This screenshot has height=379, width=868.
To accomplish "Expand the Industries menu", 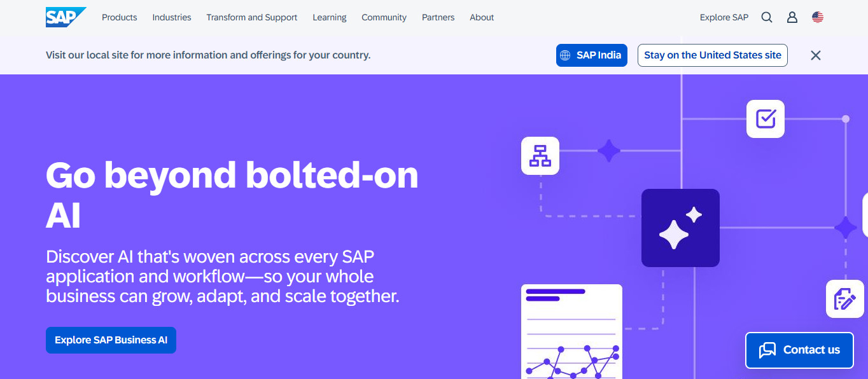I will pos(172,18).
